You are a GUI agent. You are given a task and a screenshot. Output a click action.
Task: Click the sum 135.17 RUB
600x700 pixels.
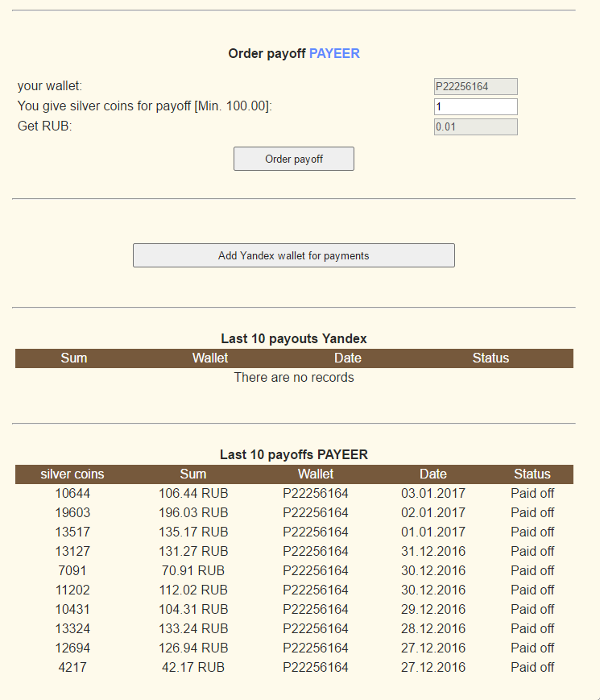point(193,532)
